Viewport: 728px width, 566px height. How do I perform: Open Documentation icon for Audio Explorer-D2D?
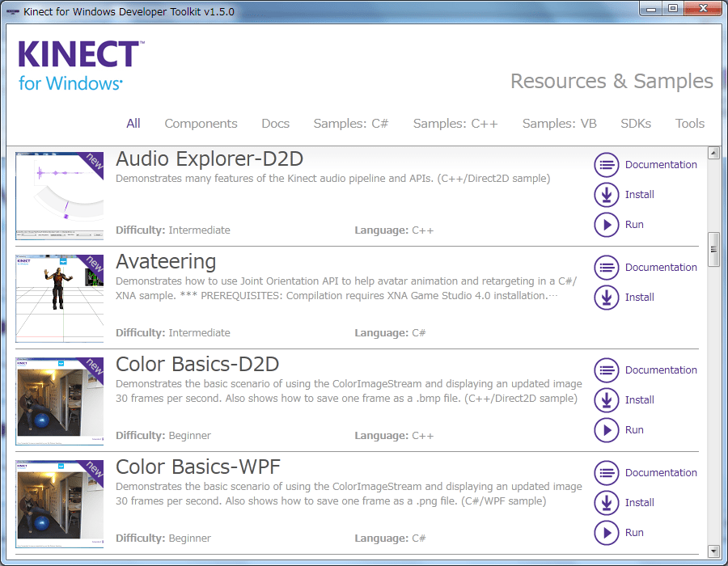607,165
